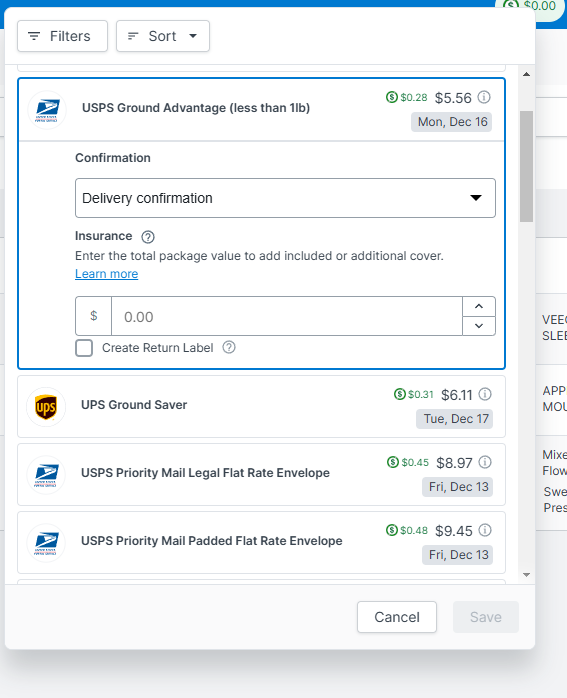Open the Sort dropdown
The height and width of the screenshot is (698, 567).
(x=163, y=36)
